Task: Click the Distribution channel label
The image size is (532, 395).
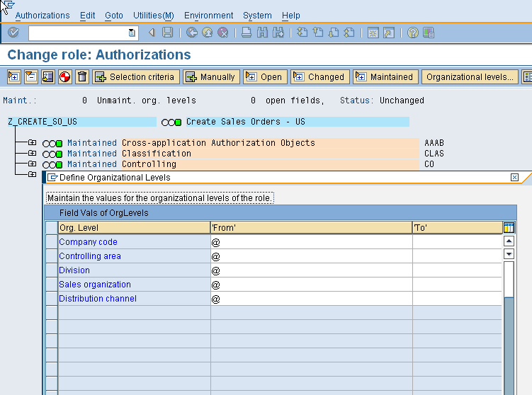Action: click(98, 299)
